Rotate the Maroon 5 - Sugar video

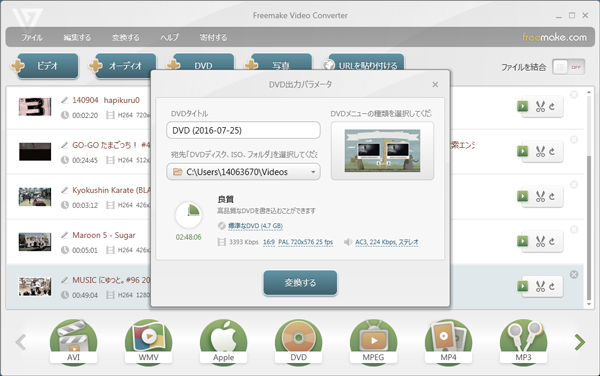click(552, 241)
